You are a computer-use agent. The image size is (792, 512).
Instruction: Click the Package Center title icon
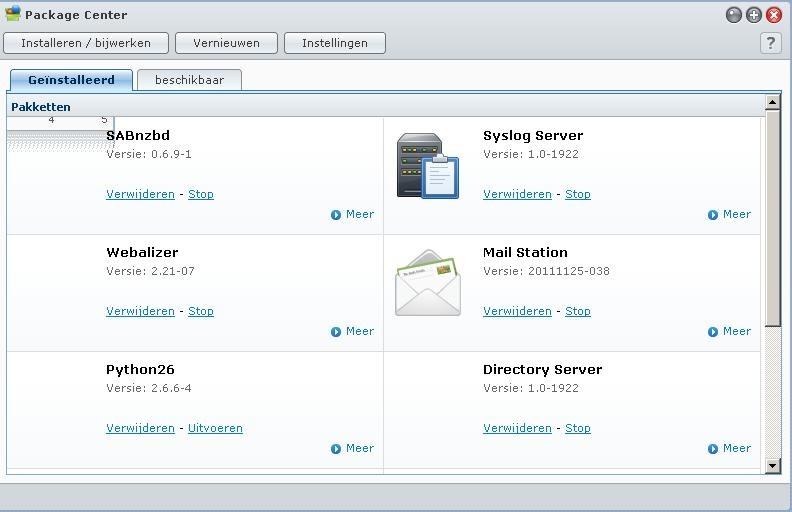13,14
